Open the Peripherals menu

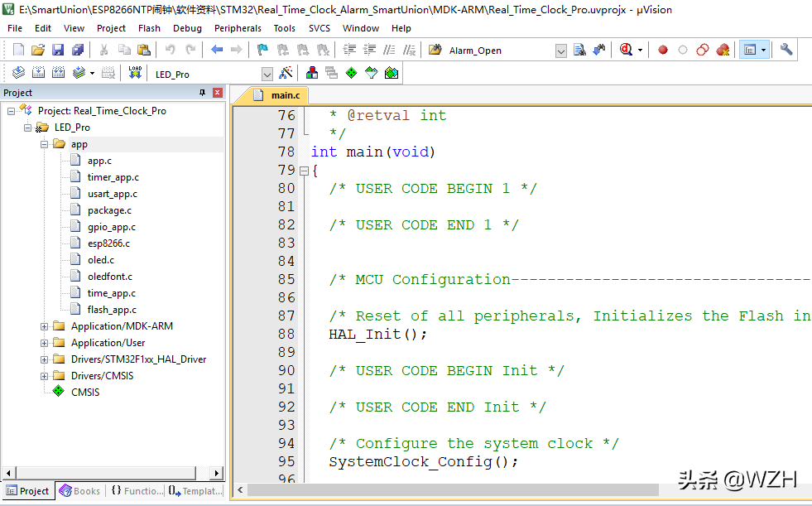click(x=238, y=28)
